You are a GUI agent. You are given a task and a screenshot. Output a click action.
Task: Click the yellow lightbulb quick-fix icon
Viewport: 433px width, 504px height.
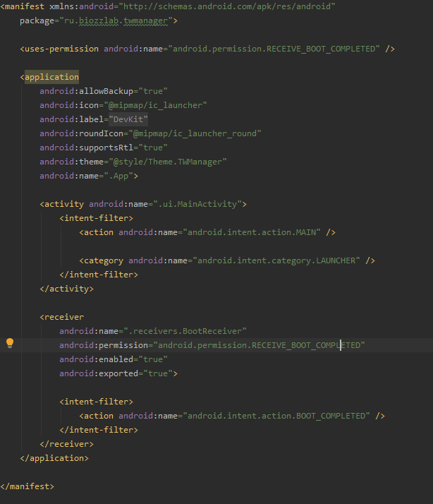point(10,343)
